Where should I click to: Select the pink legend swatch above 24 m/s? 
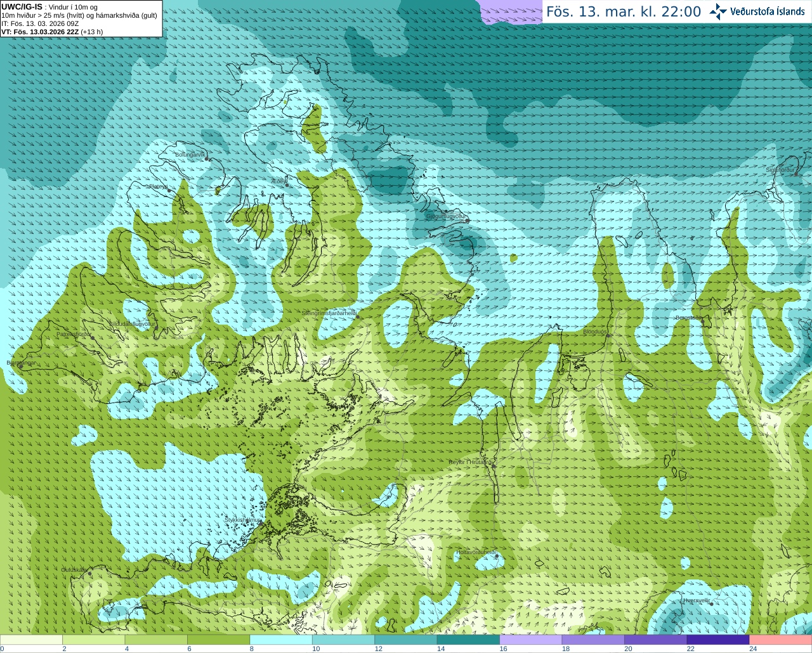click(x=781, y=640)
